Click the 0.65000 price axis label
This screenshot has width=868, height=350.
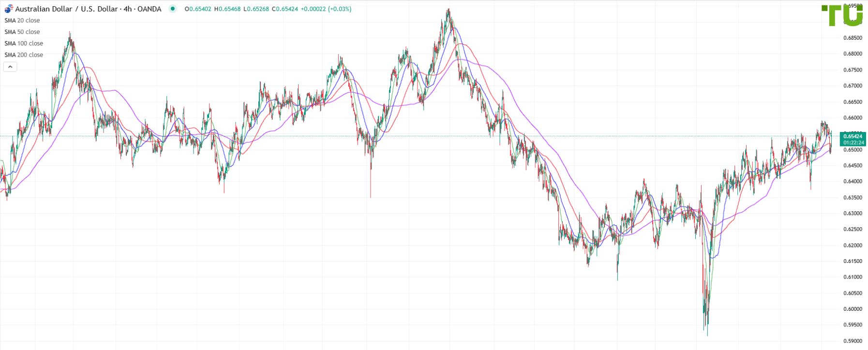point(853,149)
